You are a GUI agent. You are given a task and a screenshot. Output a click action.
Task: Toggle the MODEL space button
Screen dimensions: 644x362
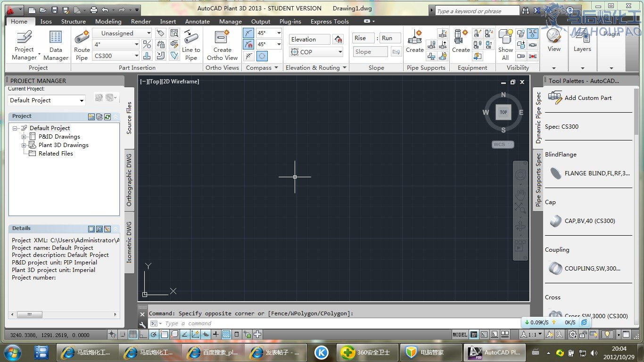click(x=460, y=335)
